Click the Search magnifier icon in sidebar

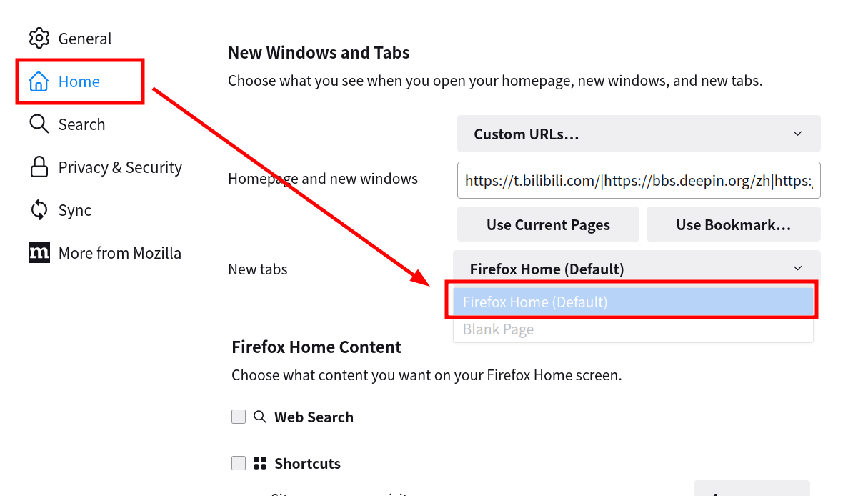39,124
